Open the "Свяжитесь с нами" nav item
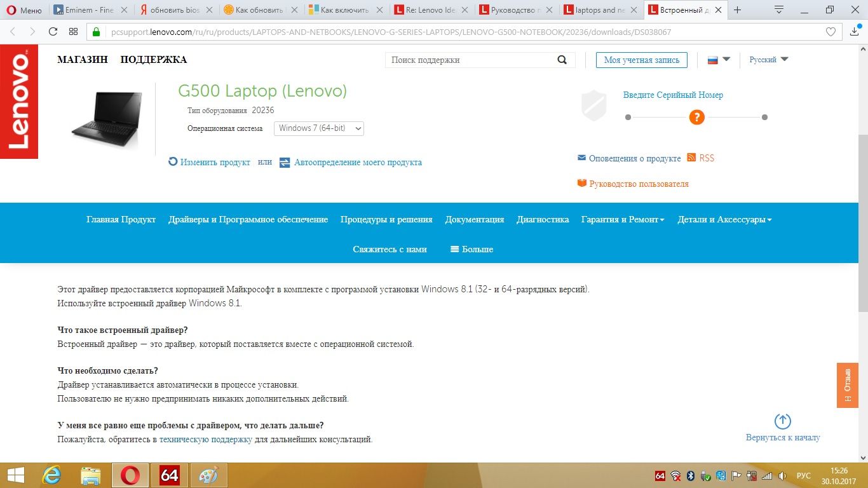The height and width of the screenshot is (488, 868). pyautogui.click(x=390, y=249)
